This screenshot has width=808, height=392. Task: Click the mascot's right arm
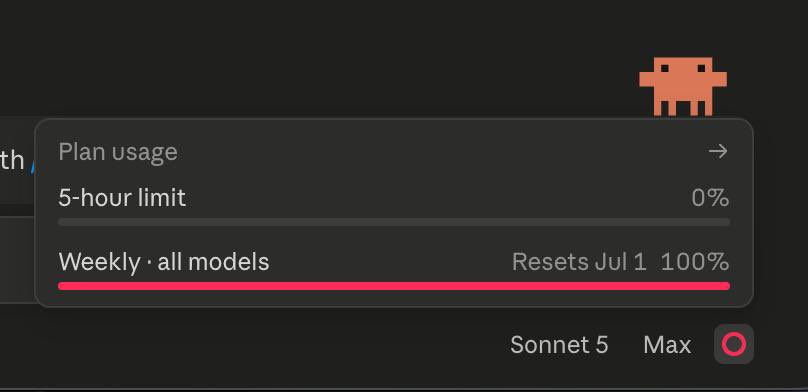[719, 79]
